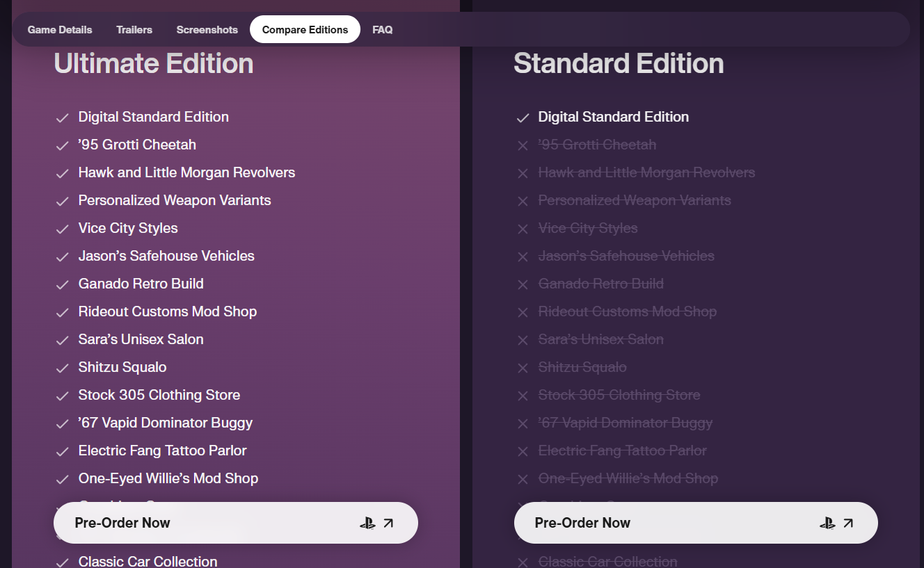
Task: Click the X mark next to Standard's Sara's Unisex Salon
Action: (523, 341)
